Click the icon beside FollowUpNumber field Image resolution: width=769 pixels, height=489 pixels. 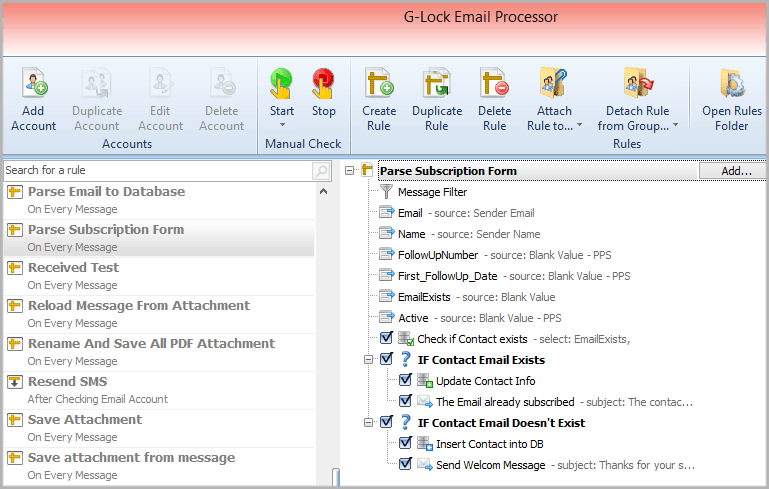(386, 255)
